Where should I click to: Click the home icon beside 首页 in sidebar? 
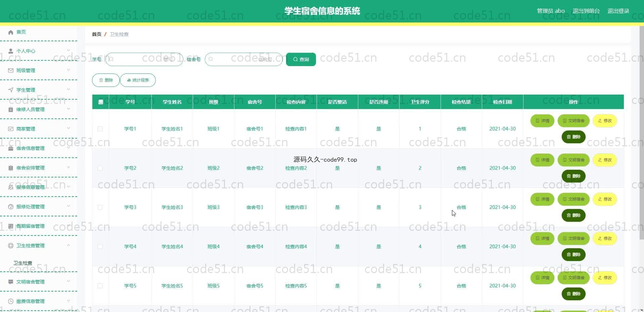11,32
